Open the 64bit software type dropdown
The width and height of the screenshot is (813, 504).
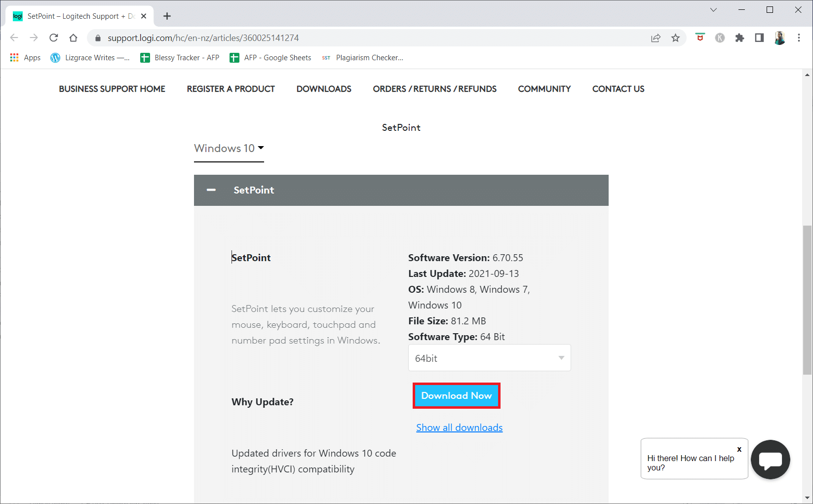[x=490, y=358]
